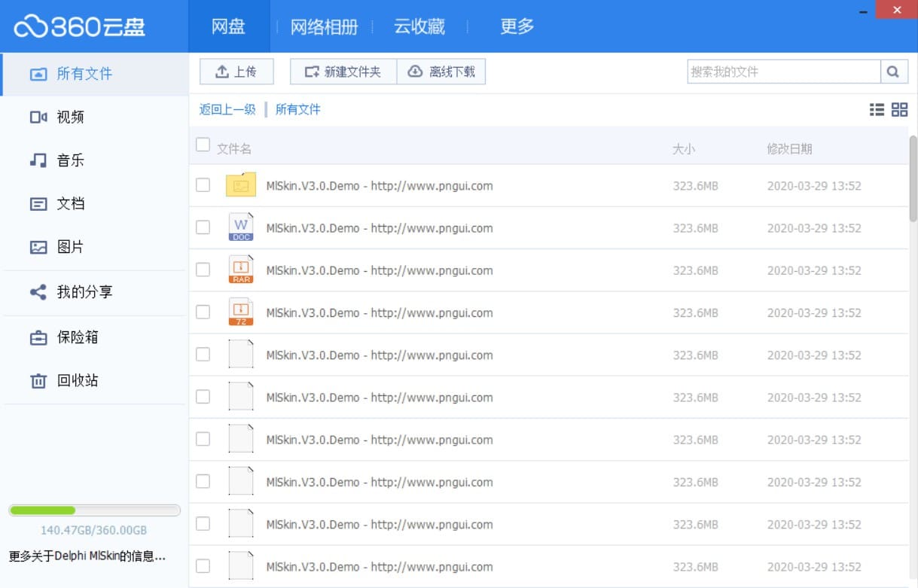Open 我的分享 in the sidebar
The image size is (918, 588).
point(94,292)
